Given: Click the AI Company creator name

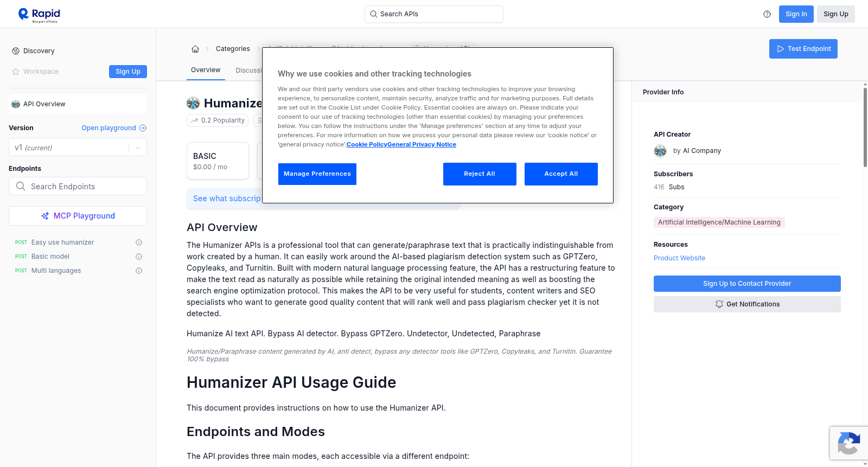Looking at the screenshot, I should coord(702,151).
